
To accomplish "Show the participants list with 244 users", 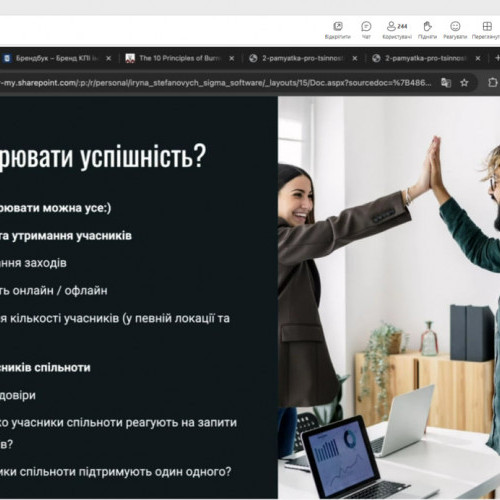I will 397,26.
